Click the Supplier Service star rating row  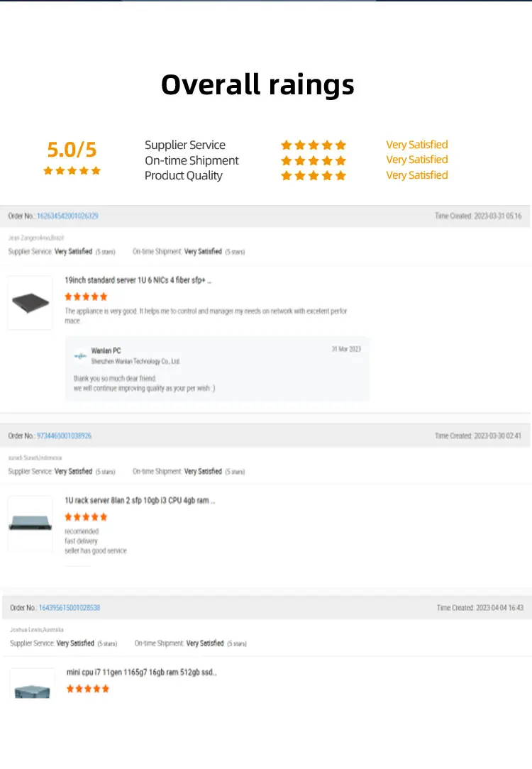(313, 145)
